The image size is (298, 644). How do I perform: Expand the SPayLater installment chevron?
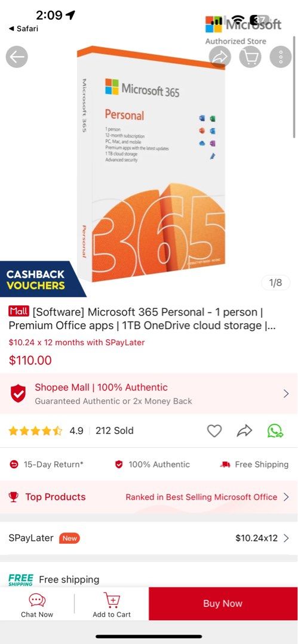(x=287, y=538)
